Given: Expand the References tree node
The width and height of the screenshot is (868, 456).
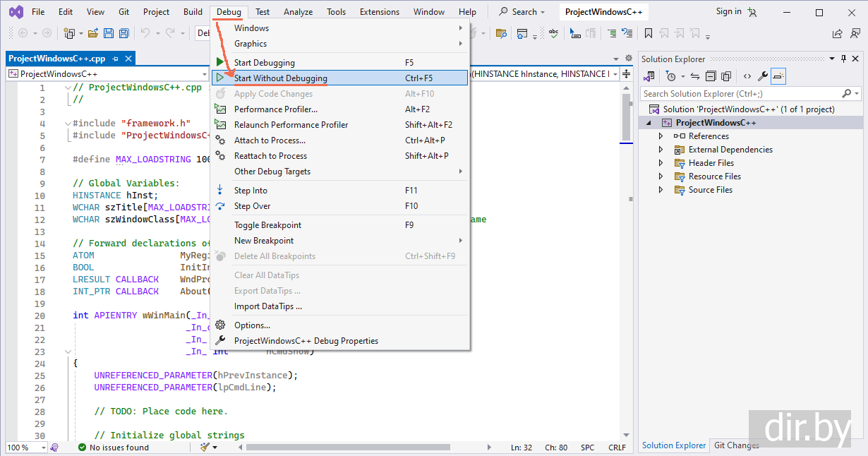Looking at the screenshot, I should coord(661,136).
